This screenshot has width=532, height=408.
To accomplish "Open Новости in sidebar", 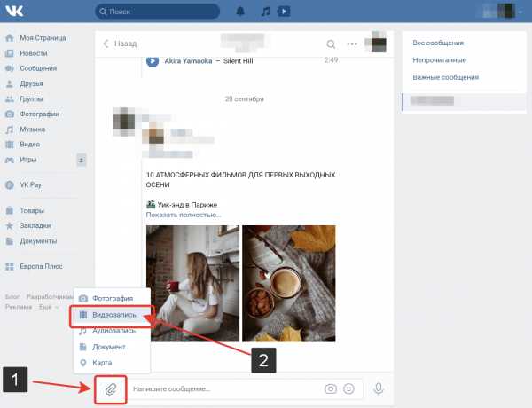I will coord(34,53).
